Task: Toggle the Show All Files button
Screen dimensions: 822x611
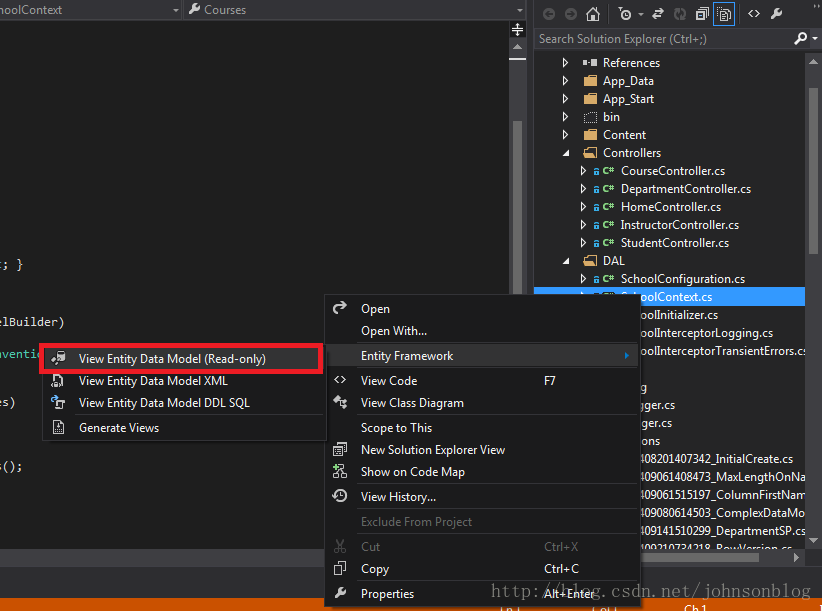Action: click(x=724, y=14)
